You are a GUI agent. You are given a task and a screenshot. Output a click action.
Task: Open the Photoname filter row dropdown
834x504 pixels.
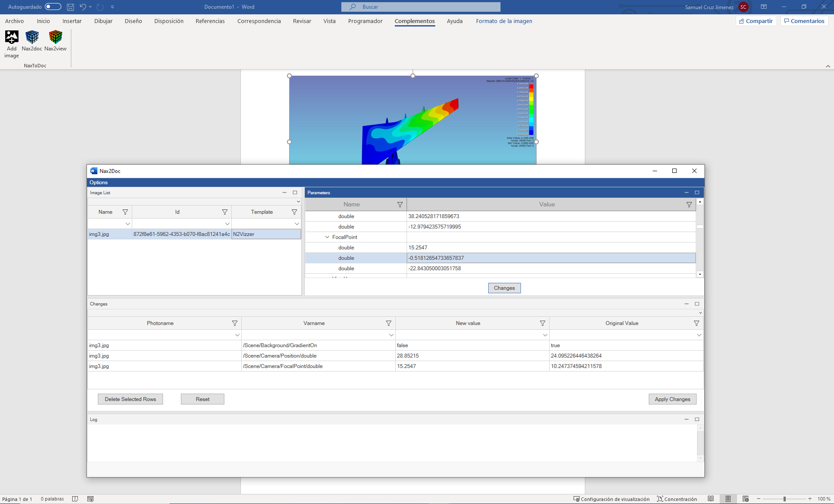[237, 335]
